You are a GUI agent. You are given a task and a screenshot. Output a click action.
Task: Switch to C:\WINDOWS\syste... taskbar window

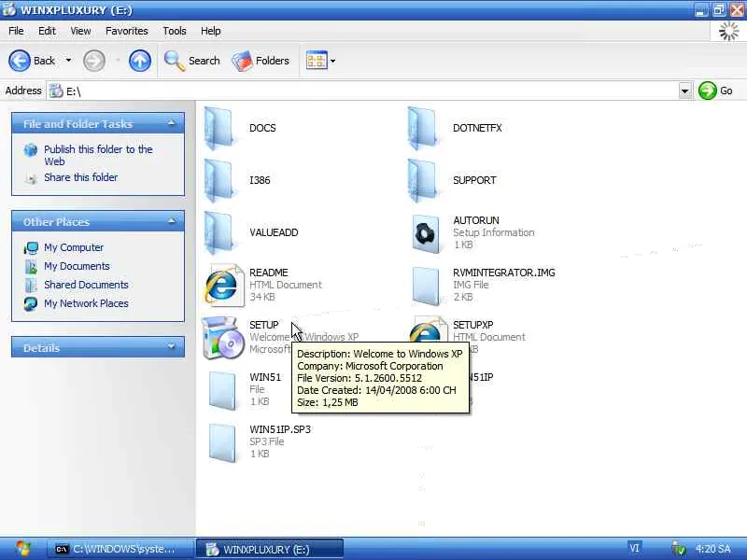pyautogui.click(x=120, y=549)
